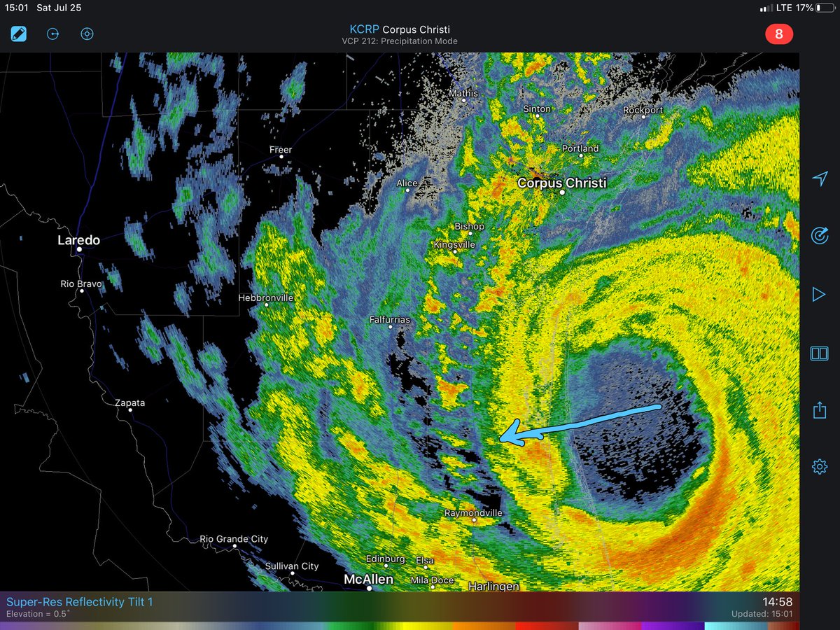The height and width of the screenshot is (630, 840).
Task: Tap the Zapata map label
Action: tap(130, 404)
